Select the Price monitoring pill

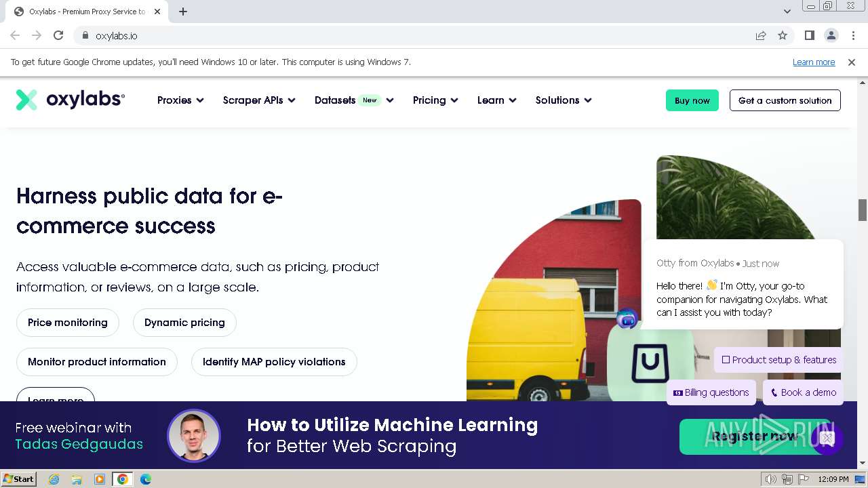(68, 323)
